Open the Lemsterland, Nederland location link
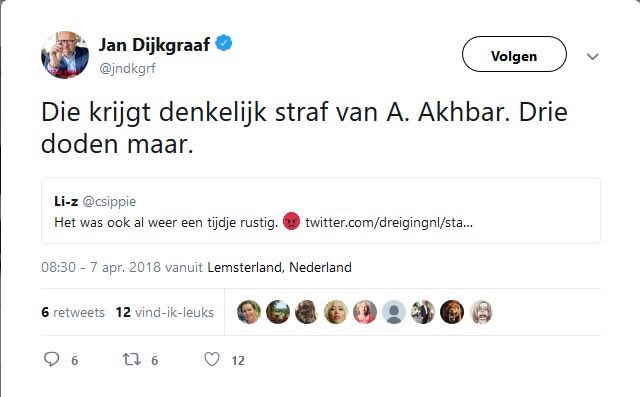Image resolution: width=640 pixels, height=397 pixels. (280, 267)
